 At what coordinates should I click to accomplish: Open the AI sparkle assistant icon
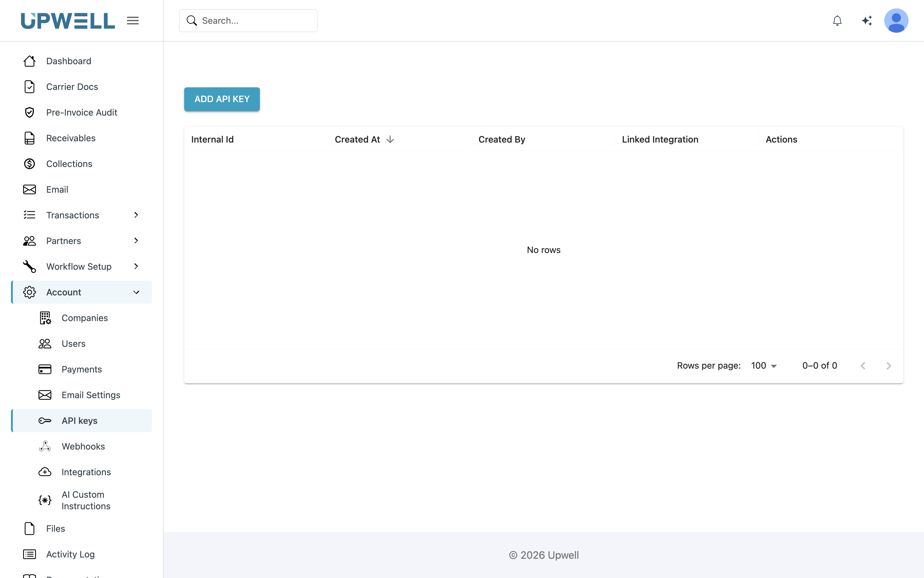[867, 21]
